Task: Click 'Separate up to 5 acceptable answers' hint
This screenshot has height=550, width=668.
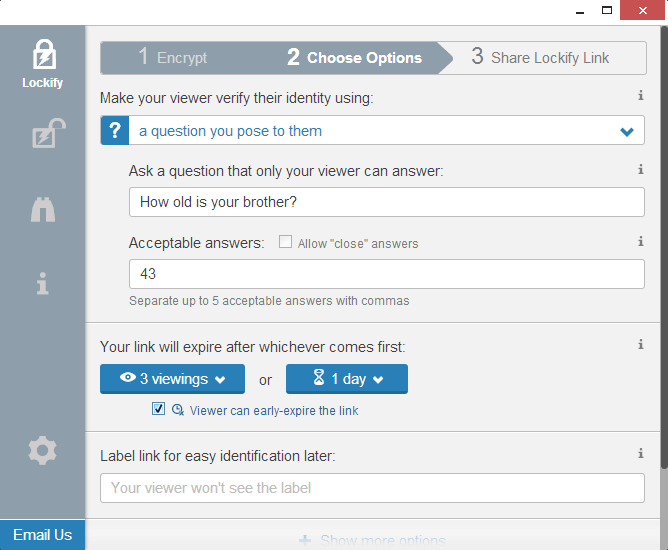Action: click(x=269, y=301)
